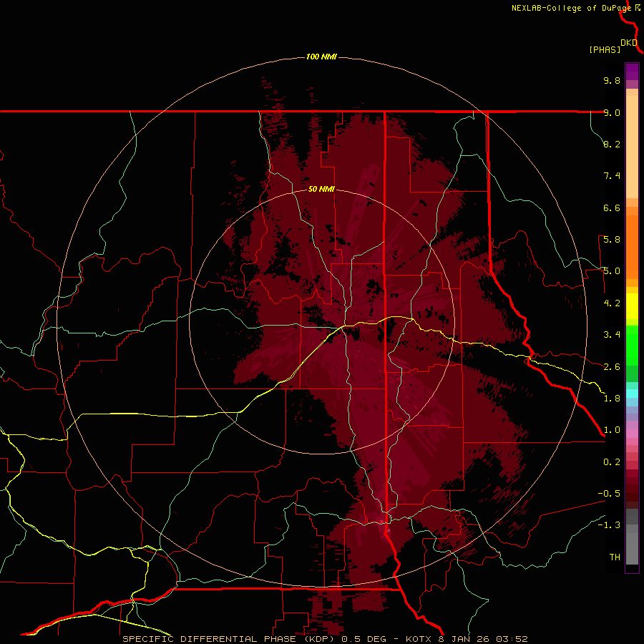
Task: Click the 5.0 scale label
Action: click(x=612, y=271)
